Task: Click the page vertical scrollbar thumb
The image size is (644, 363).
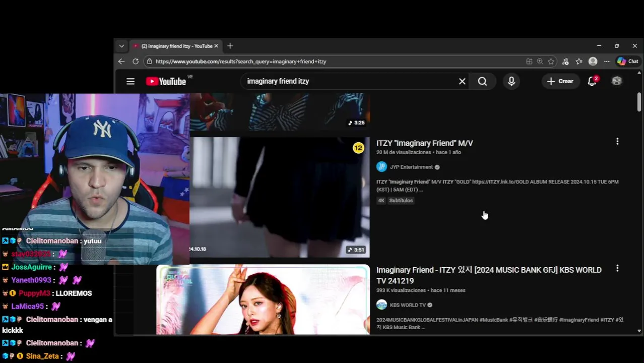Action: (639, 102)
